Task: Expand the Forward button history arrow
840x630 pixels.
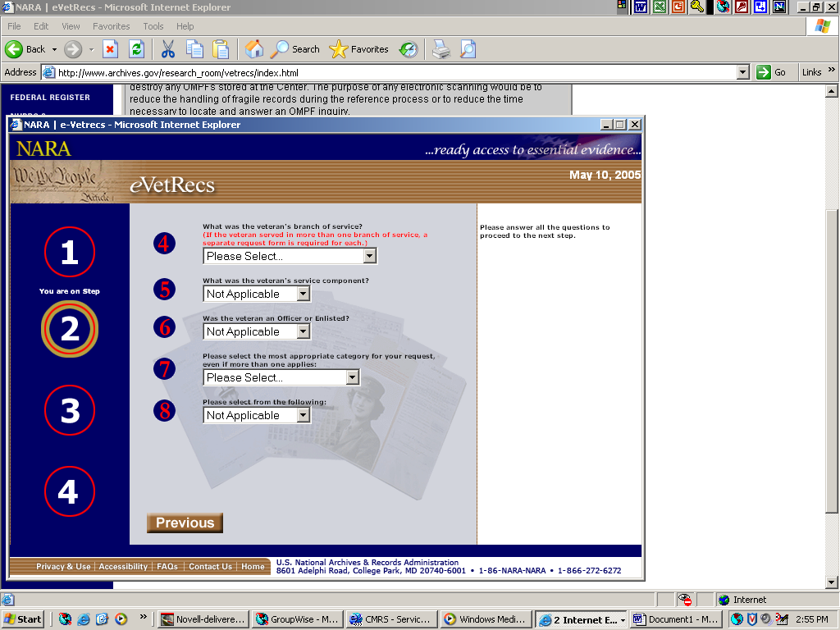Action: pos(91,49)
